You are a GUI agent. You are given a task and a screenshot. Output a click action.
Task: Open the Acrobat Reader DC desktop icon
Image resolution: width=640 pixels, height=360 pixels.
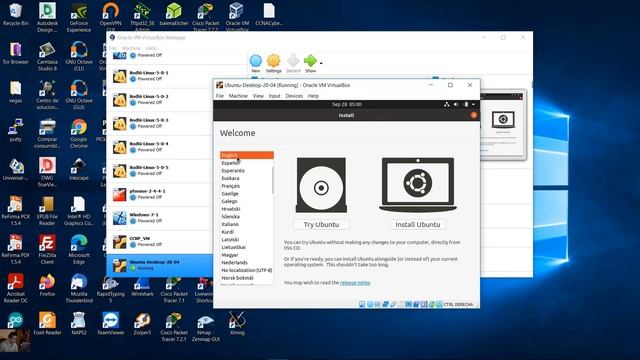[x=16, y=289]
